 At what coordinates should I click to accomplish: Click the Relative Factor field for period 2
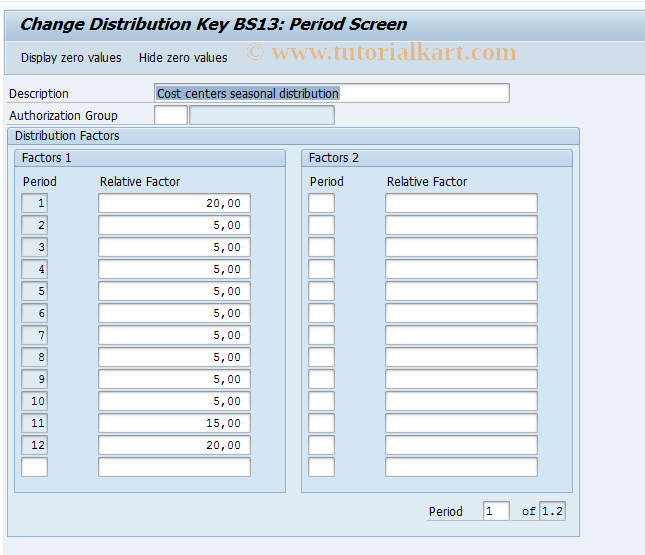pyautogui.click(x=174, y=225)
